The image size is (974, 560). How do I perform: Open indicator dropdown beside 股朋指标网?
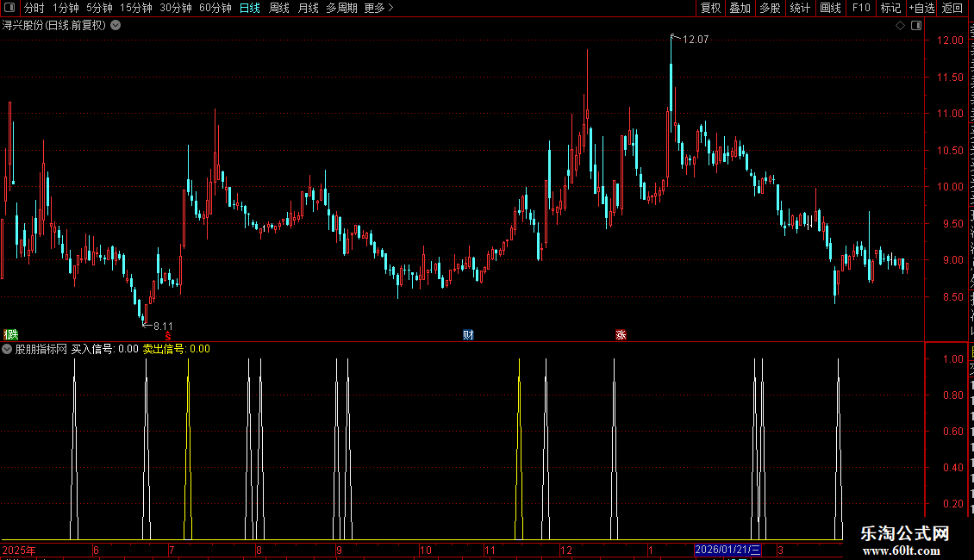(x=7, y=349)
